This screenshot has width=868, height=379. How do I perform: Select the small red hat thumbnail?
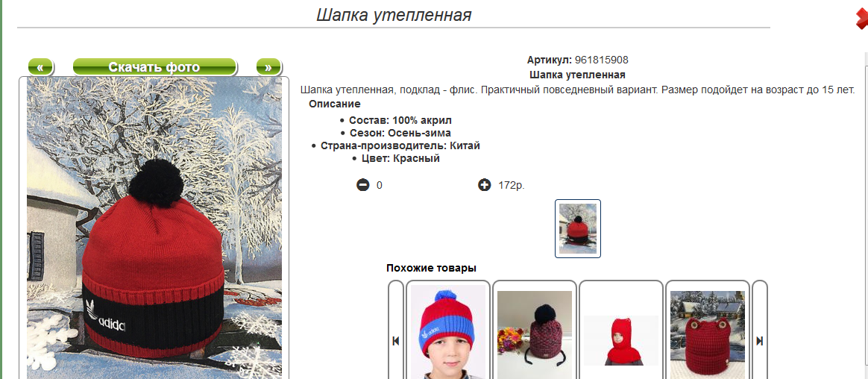coord(577,228)
